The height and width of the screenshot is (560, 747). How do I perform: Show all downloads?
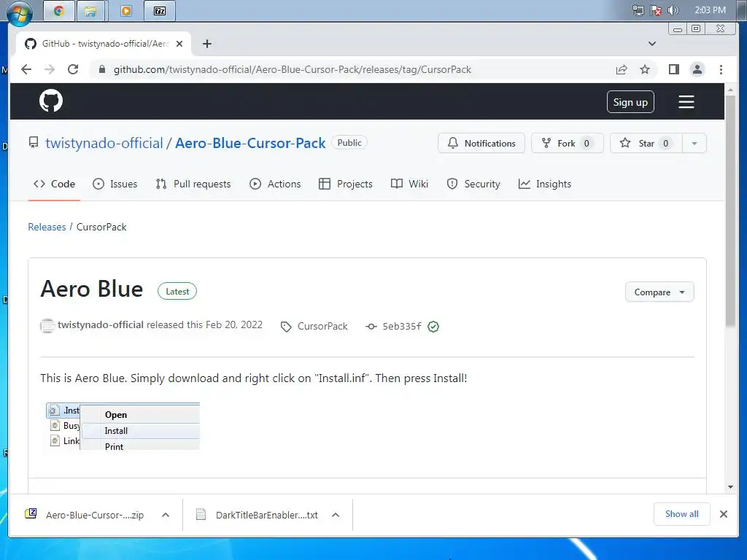(x=682, y=514)
